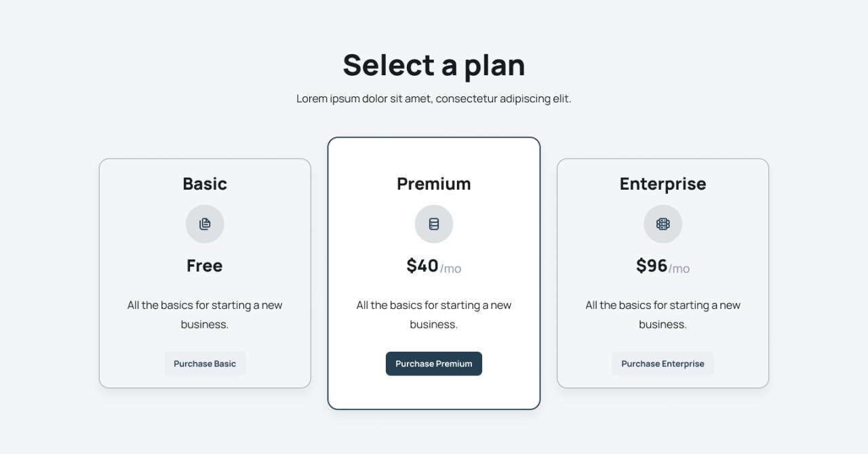Click the $40 price text

click(x=422, y=266)
